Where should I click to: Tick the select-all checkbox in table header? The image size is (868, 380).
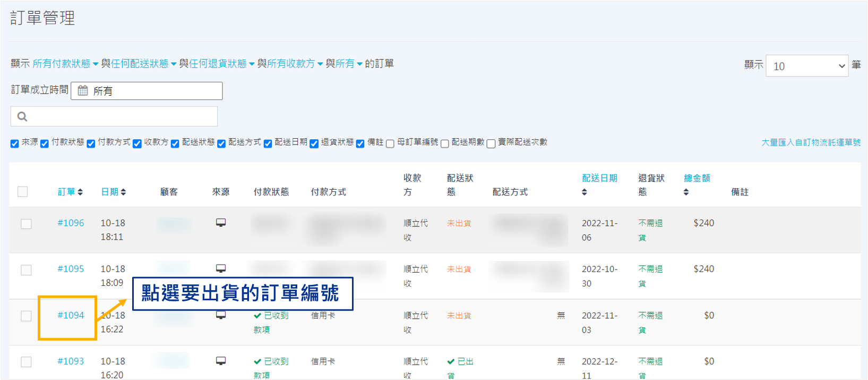coord(23,191)
